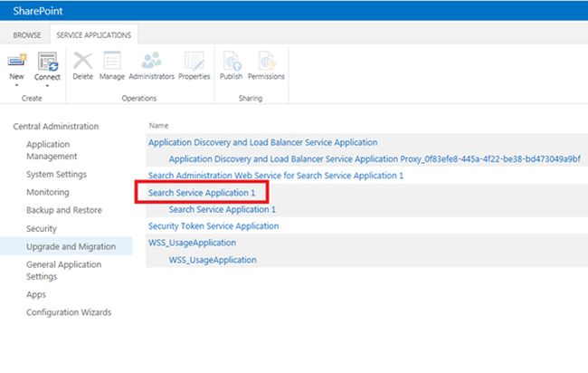The image size is (588, 373).
Task: Click the Publish ribbon icon
Action: click(232, 61)
